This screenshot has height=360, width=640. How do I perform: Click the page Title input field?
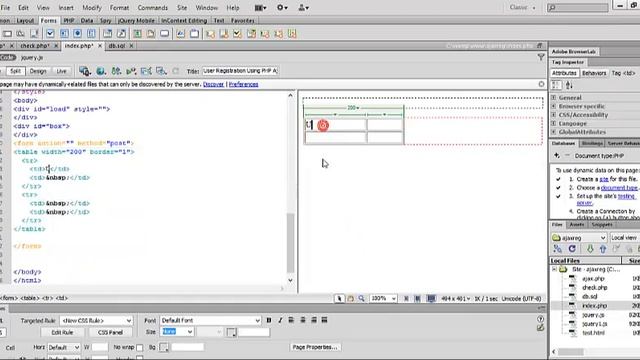click(240, 71)
